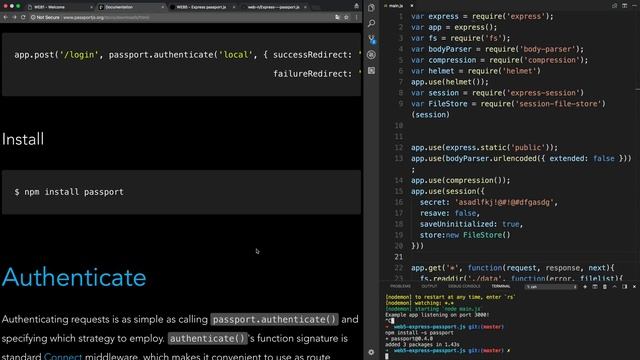Open VS Code Manage gear menu
This screenshot has height=360, width=640.
[371, 352]
